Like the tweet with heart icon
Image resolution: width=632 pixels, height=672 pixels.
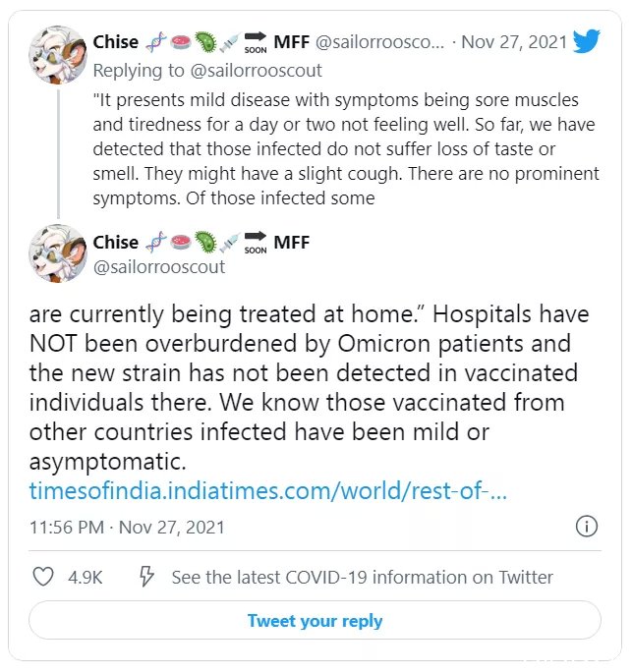[43, 577]
